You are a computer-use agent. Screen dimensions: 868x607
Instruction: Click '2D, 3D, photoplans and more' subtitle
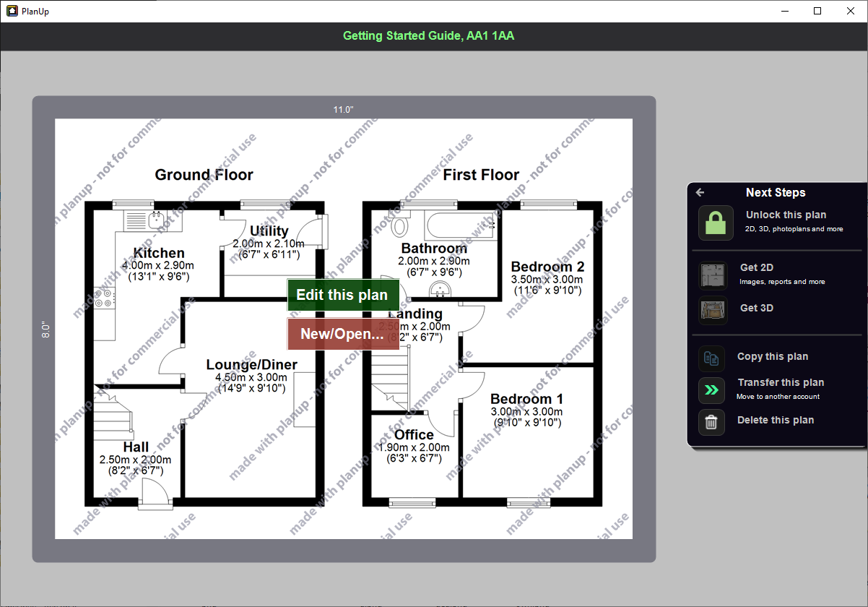point(794,229)
